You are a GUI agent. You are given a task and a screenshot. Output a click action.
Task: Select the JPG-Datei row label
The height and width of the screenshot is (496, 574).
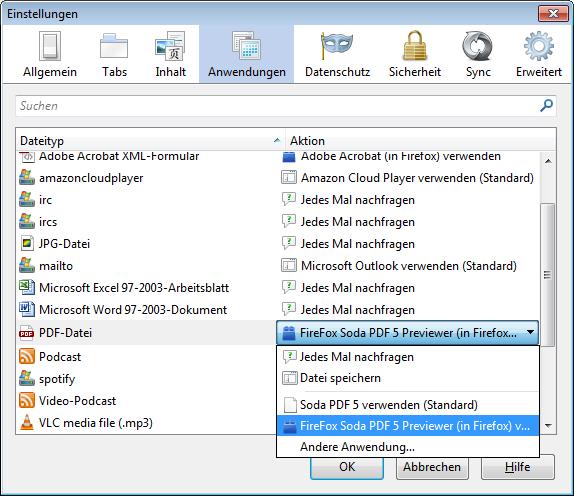click(x=64, y=244)
